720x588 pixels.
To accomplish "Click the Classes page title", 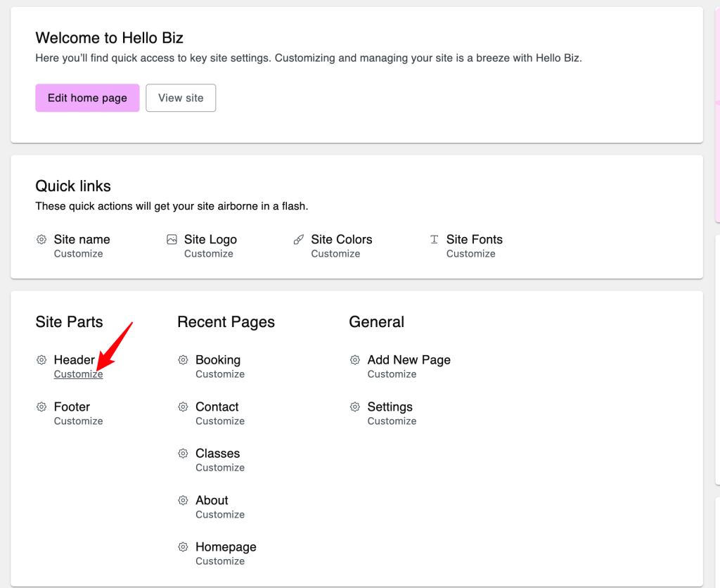I will click(218, 454).
